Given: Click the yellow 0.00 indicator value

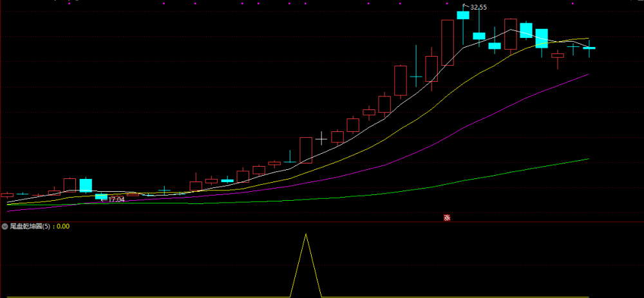Looking at the screenshot, I should [63, 226].
